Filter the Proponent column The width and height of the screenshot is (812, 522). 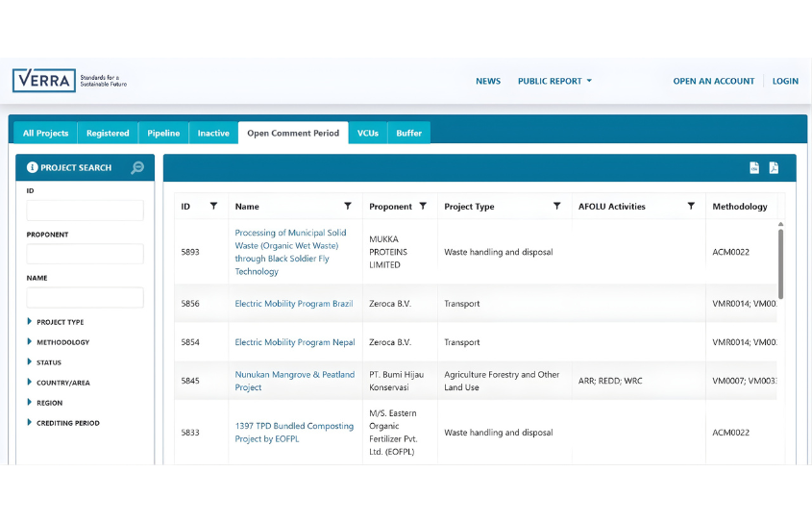pyautogui.click(x=423, y=206)
